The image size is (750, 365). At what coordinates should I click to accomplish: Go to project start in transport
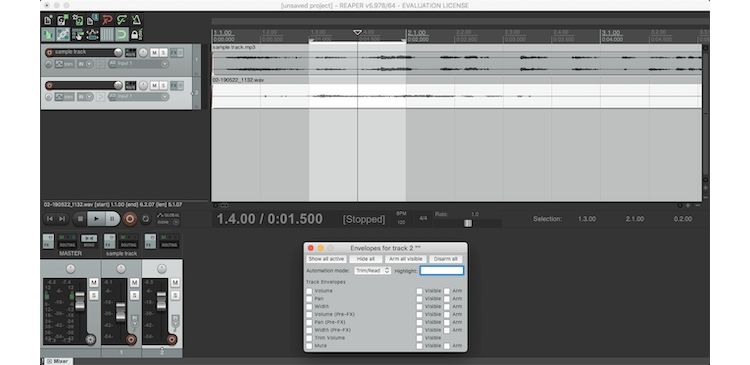(50, 219)
